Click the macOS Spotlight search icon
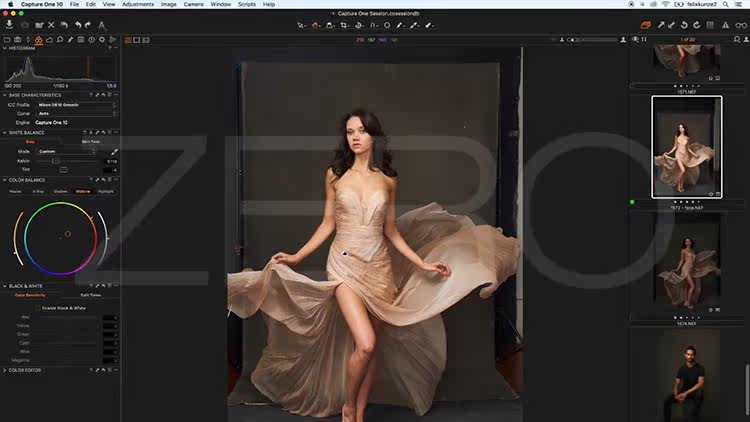Image resolution: width=750 pixels, height=422 pixels. coord(726,4)
